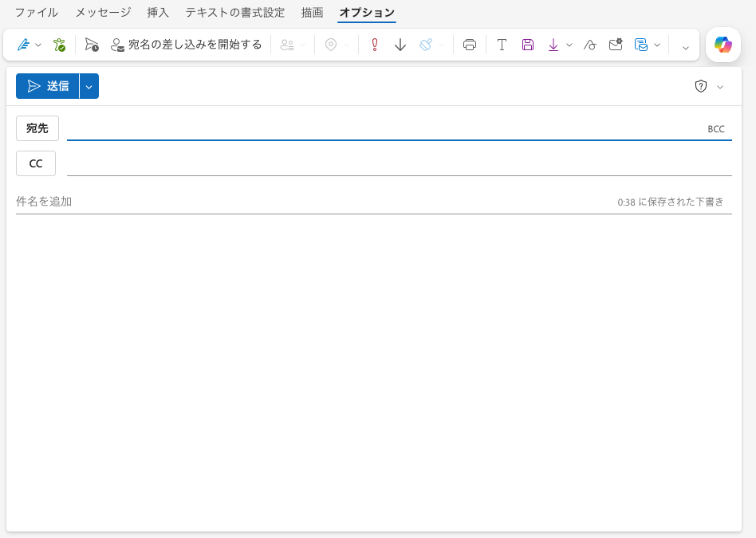Select the オプション tab
The height and width of the screenshot is (538, 756).
click(x=367, y=13)
